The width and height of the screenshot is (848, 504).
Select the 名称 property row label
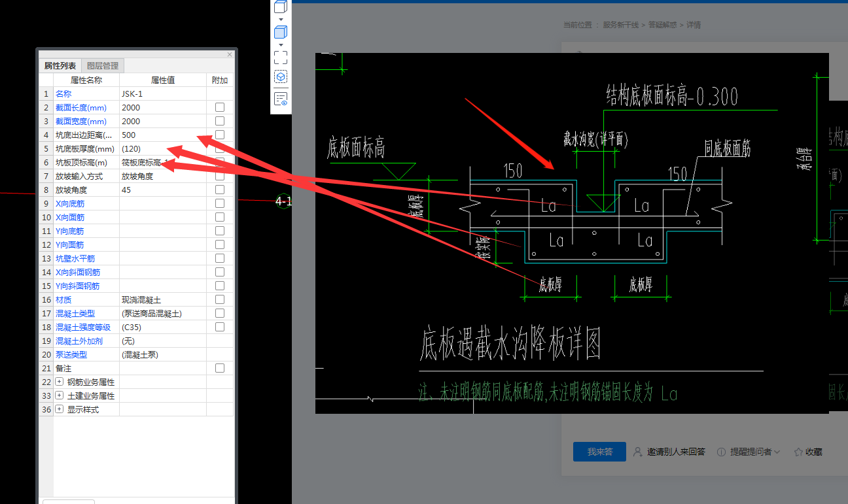pyautogui.click(x=63, y=93)
